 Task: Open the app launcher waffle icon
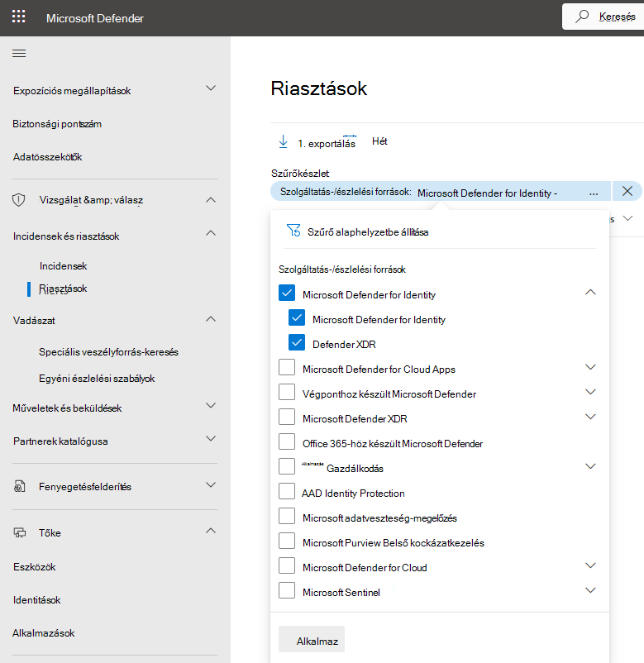(18, 17)
